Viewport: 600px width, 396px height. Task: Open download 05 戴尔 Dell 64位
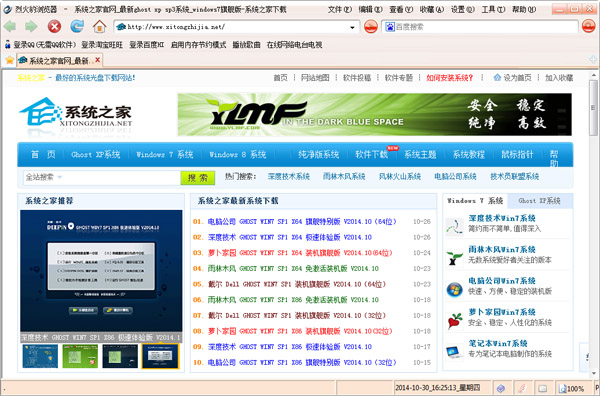click(x=297, y=284)
